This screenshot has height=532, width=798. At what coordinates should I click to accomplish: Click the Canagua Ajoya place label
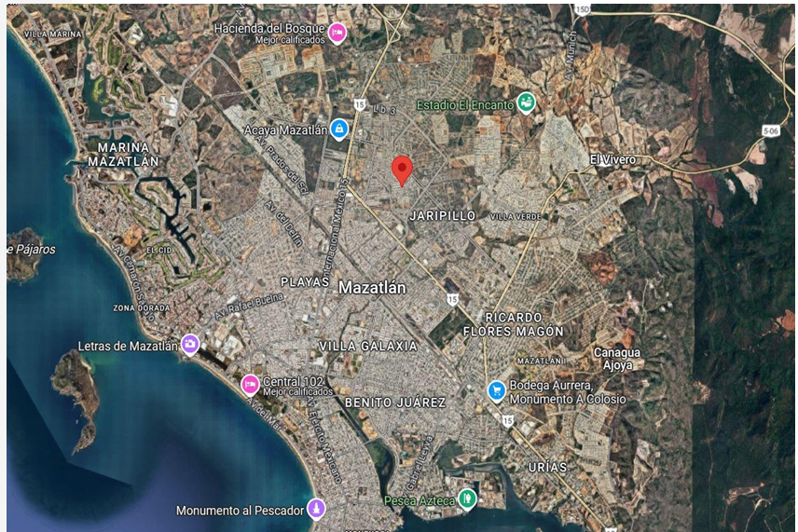[617, 359]
